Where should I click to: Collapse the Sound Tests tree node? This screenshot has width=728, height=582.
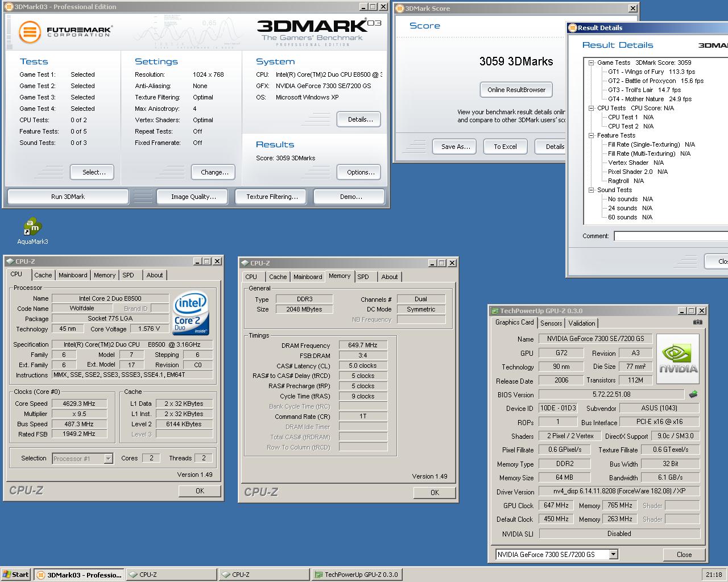point(591,190)
